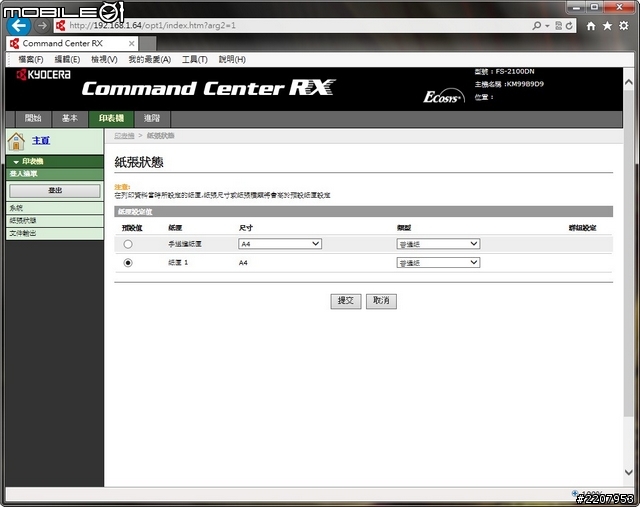Click the KYOCERA logo in header
640x507 pixels.
click(43, 75)
